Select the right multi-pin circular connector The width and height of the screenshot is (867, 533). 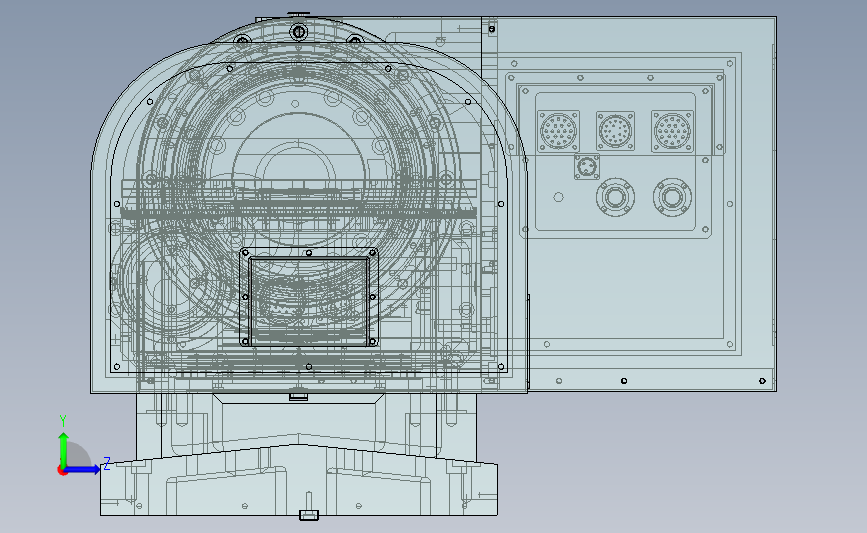click(672, 132)
